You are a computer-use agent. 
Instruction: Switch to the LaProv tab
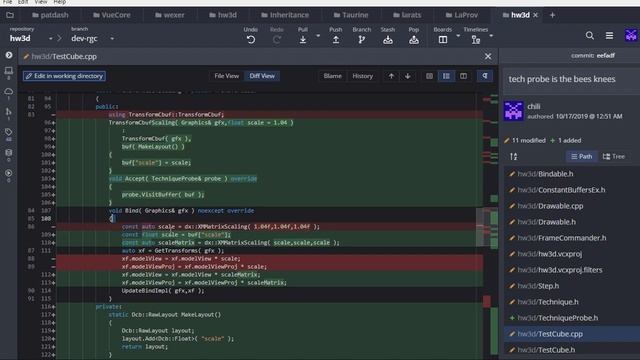click(x=462, y=15)
